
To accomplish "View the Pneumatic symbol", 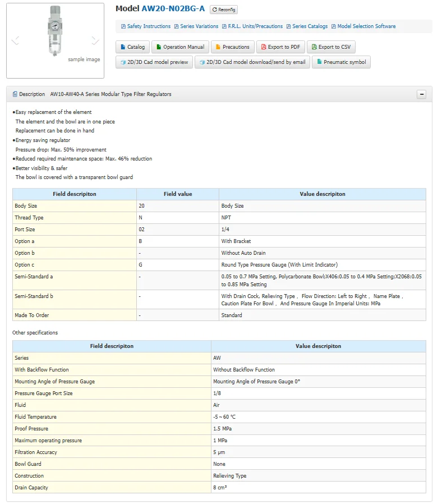I will click(341, 62).
